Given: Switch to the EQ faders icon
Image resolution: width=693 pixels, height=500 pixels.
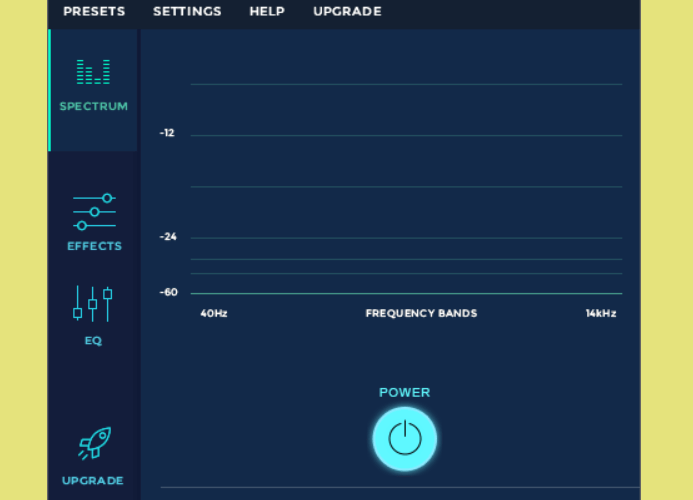Looking at the screenshot, I should (93, 303).
